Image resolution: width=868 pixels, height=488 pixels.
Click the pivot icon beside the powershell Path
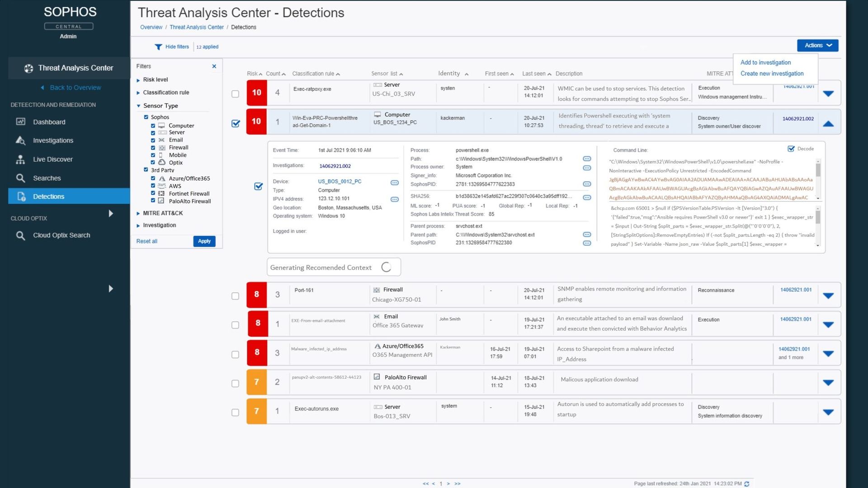pos(587,159)
